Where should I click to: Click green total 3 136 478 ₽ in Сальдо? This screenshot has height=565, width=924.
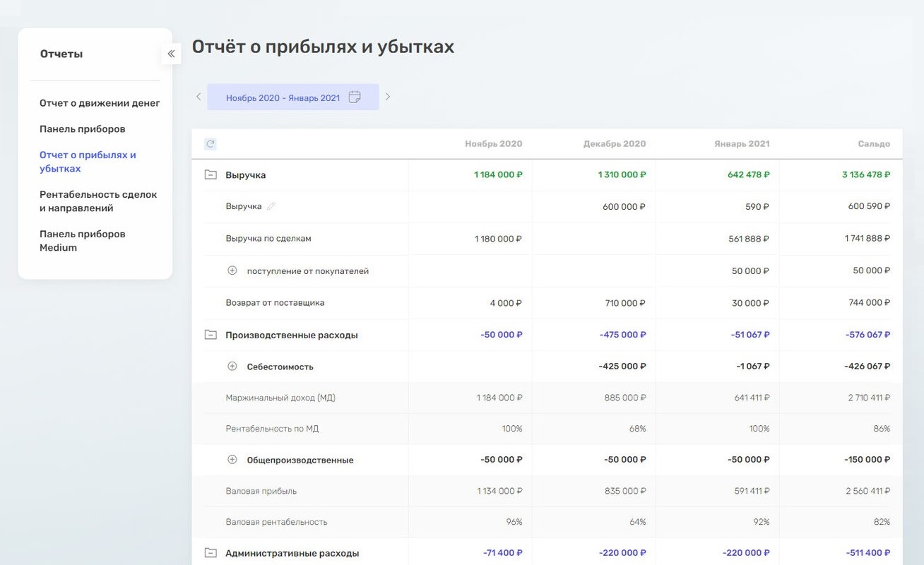click(866, 174)
